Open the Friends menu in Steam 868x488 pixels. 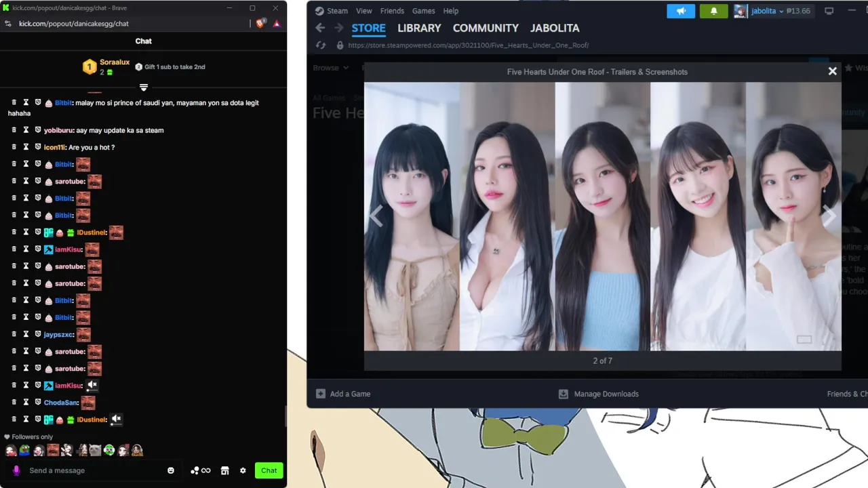(392, 11)
